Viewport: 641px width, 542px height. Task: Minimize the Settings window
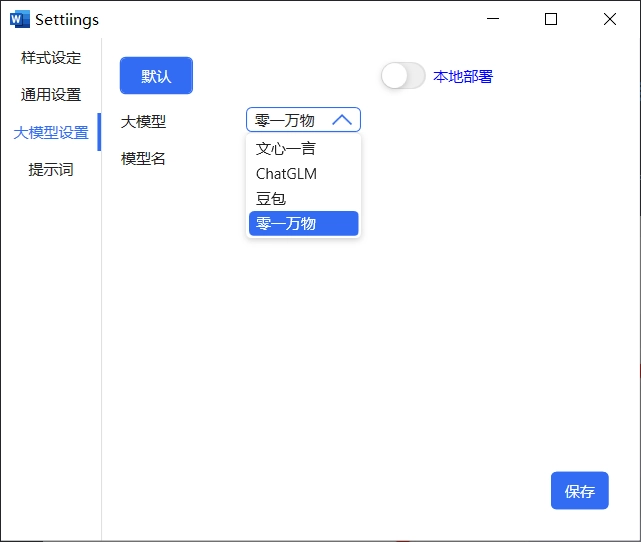[493, 19]
